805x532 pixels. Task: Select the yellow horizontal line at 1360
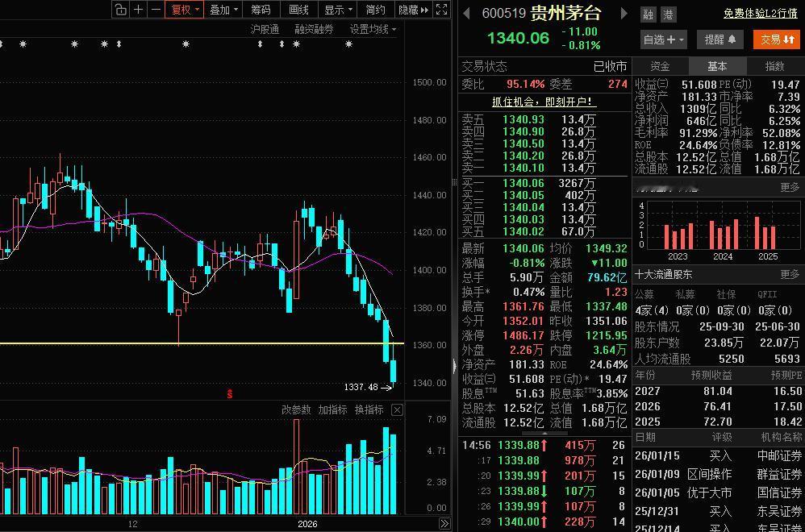[x=202, y=343]
